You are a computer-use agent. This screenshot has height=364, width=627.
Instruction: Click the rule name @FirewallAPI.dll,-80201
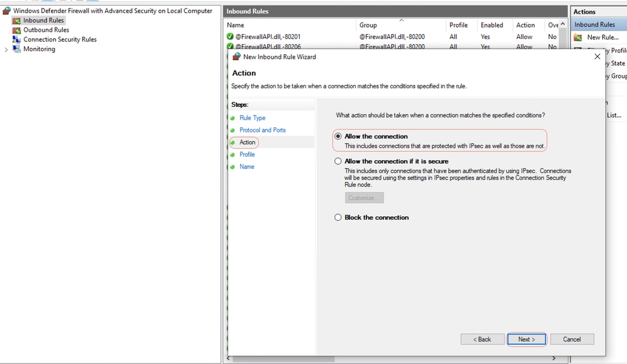coord(268,37)
